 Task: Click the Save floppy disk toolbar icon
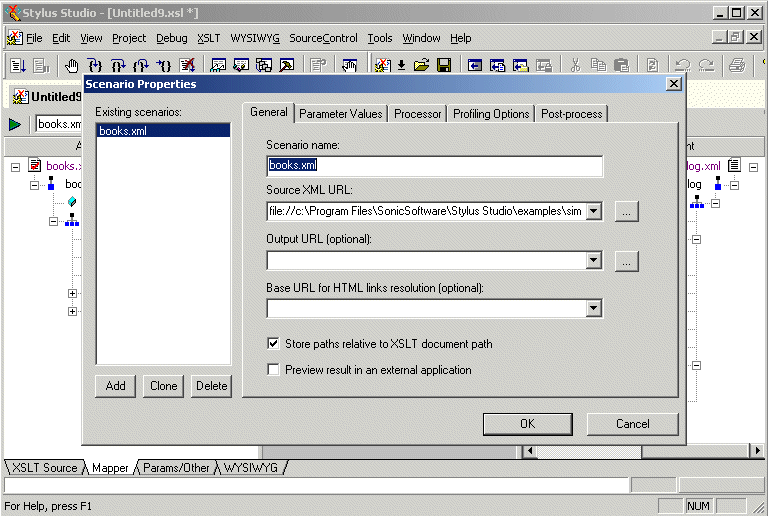[x=443, y=66]
